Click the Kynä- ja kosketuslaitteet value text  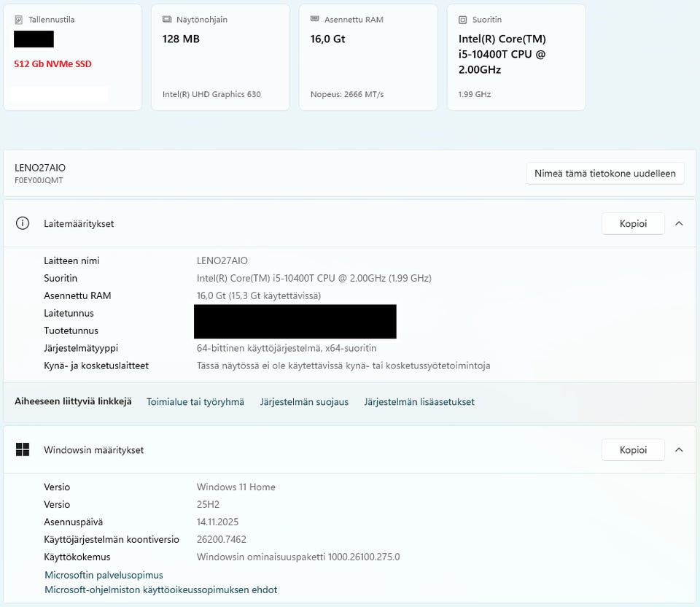pyautogui.click(x=343, y=366)
